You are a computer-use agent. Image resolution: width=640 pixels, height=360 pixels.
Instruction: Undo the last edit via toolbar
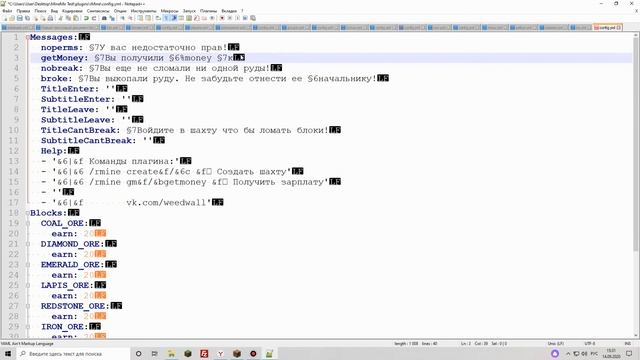[x=86, y=18]
